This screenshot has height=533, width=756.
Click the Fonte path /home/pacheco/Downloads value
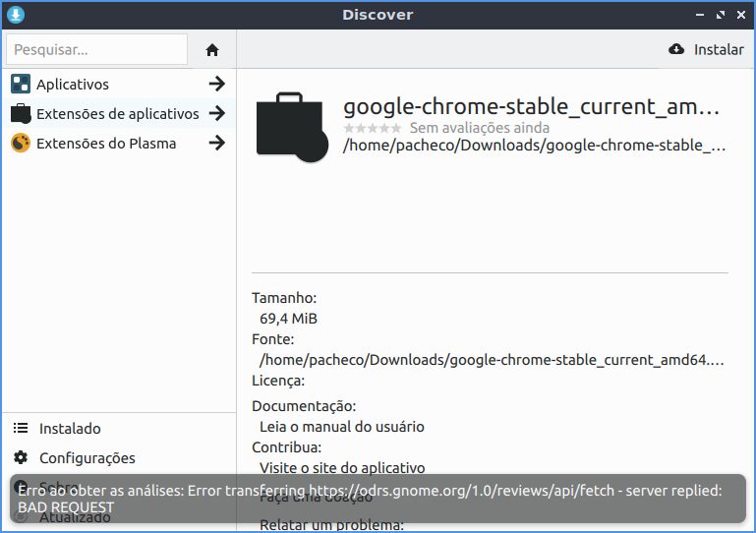[x=492, y=360]
